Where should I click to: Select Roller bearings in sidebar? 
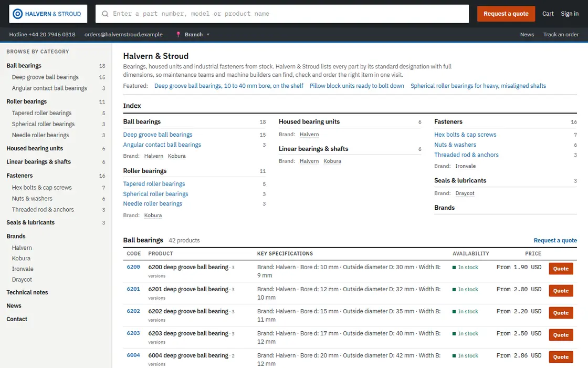[27, 101]
